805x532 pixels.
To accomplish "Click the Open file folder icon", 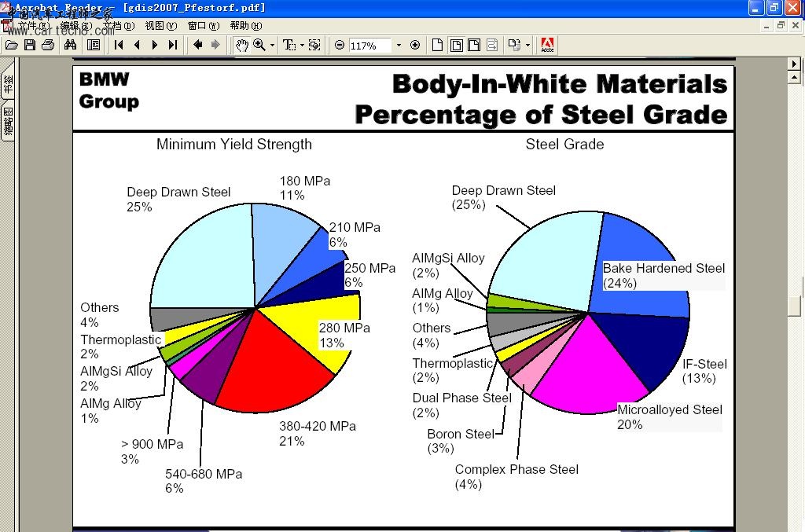I will [x=11, y=45].
